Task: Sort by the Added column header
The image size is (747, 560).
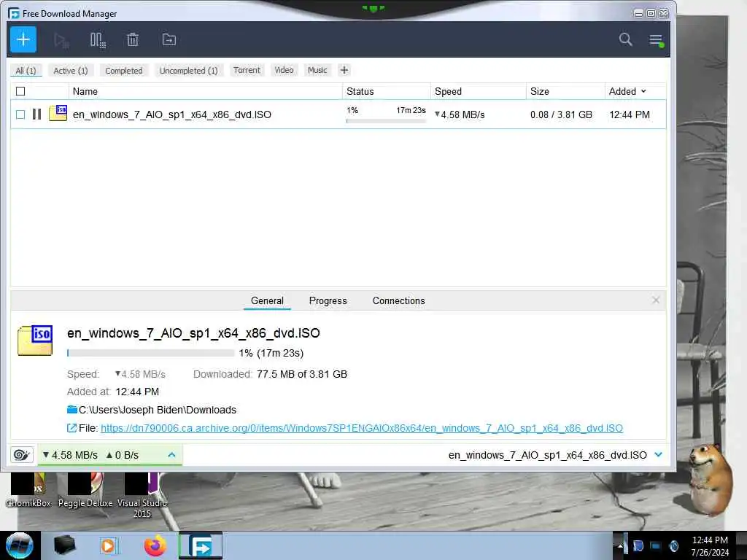Action: pos(627,91)
